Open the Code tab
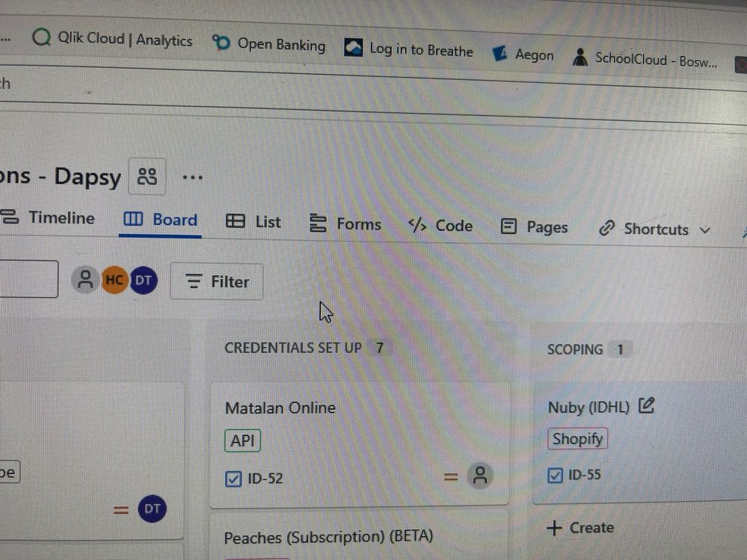This screenshot has height=560, width=747. pyautogui.click(x=440, y=225)
